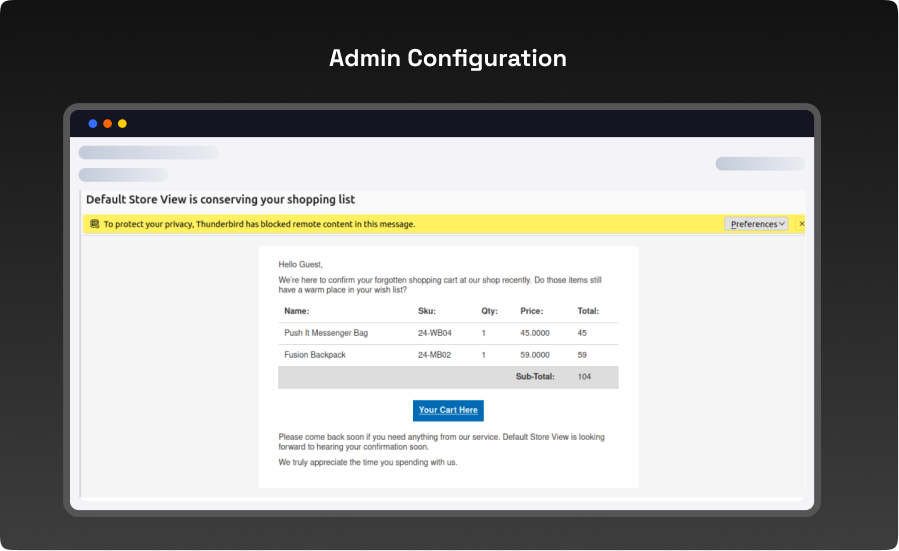Screen dimensions: 899x551
Task: Click the Qty column header
Action: [489, 311]
